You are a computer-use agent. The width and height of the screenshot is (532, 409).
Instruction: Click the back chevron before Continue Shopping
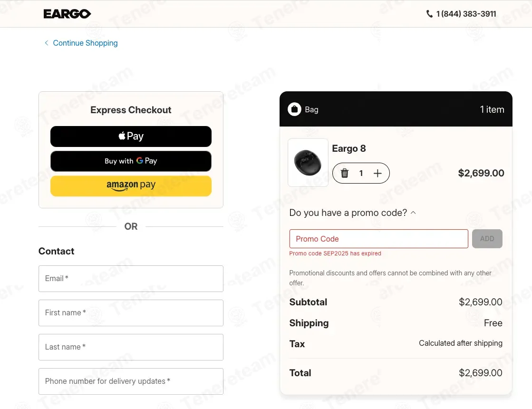coord(47,43)
